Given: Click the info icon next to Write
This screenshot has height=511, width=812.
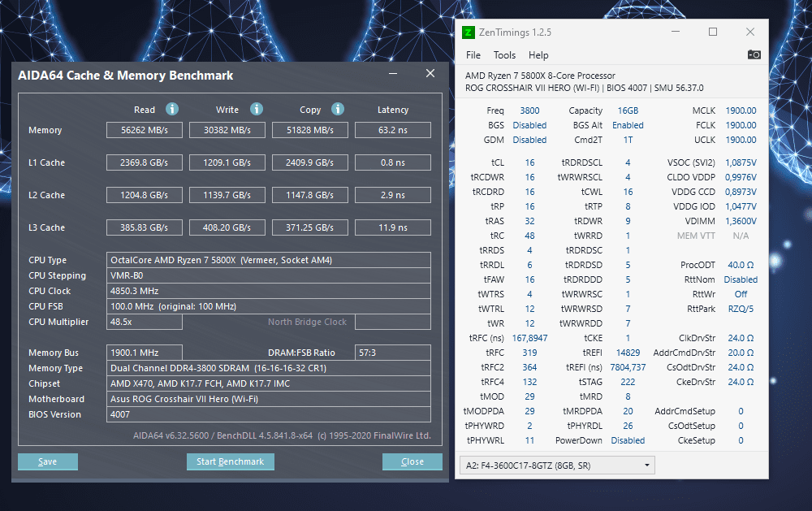Looking at the screenshot, I should [257, 109].
